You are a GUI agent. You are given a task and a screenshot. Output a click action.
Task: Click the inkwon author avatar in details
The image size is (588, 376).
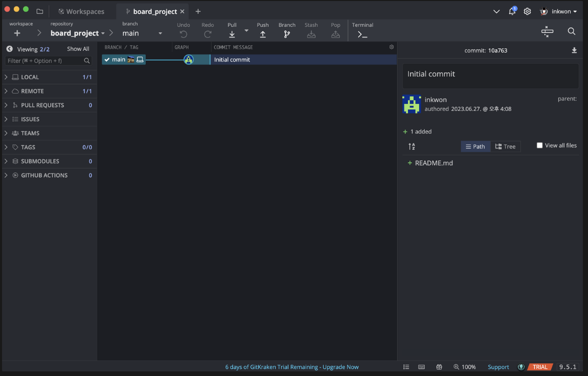click(411, 104)
